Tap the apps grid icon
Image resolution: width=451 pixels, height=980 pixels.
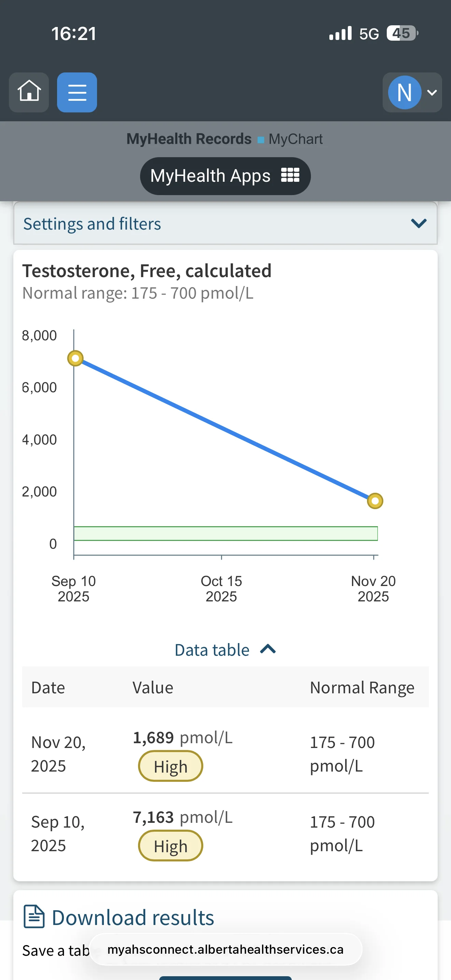tap(290, 175)
